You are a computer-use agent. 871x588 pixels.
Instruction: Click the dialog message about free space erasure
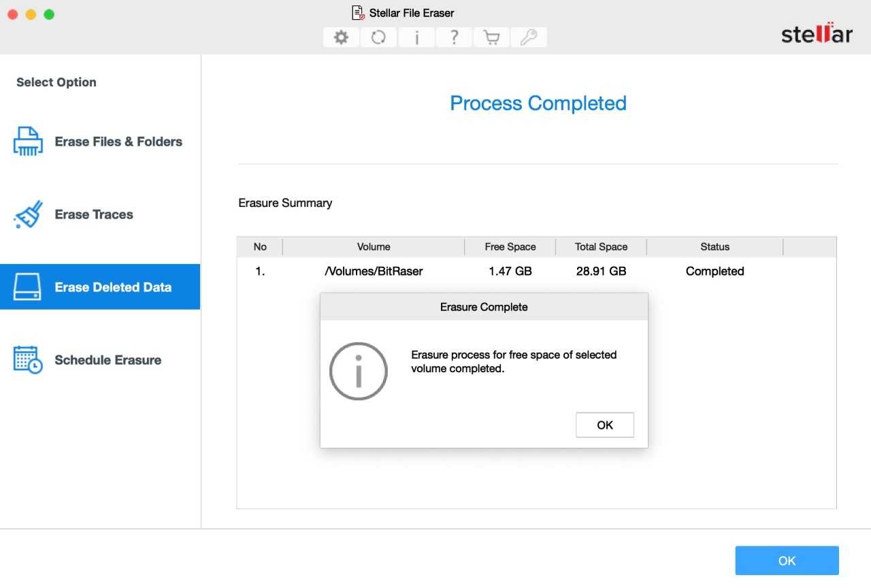514,361
